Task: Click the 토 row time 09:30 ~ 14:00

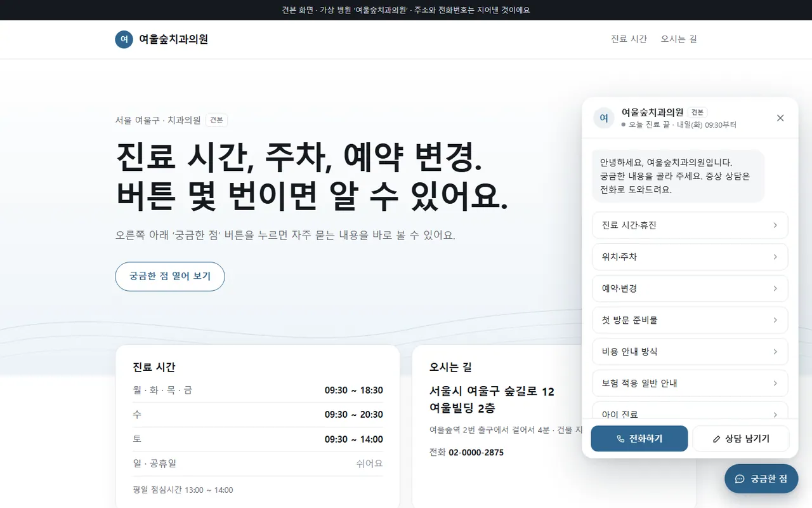Action: coord(354,439)
